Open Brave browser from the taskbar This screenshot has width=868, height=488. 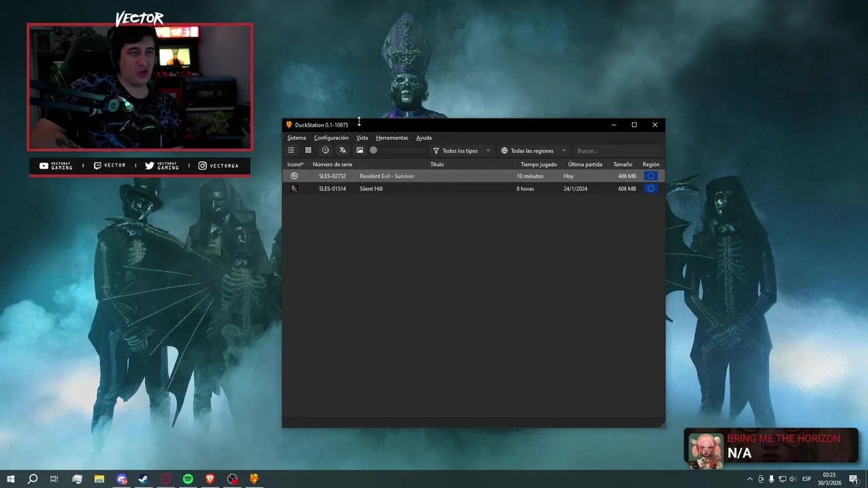pos(210,479)
